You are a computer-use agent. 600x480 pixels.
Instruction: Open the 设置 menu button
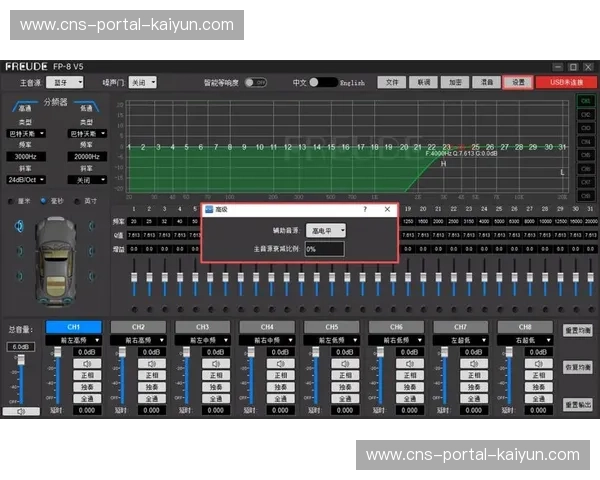pos(516,83)
